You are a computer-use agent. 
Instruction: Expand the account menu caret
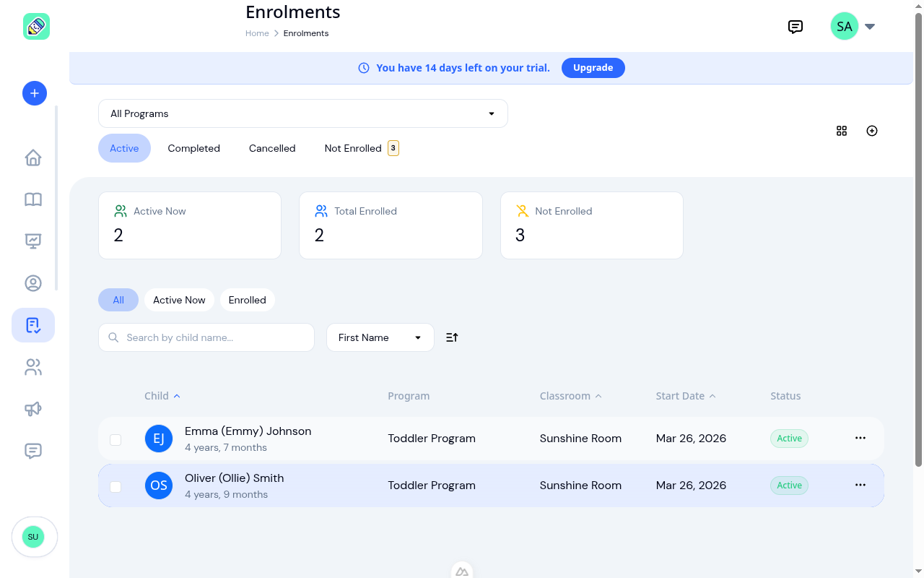870,27
